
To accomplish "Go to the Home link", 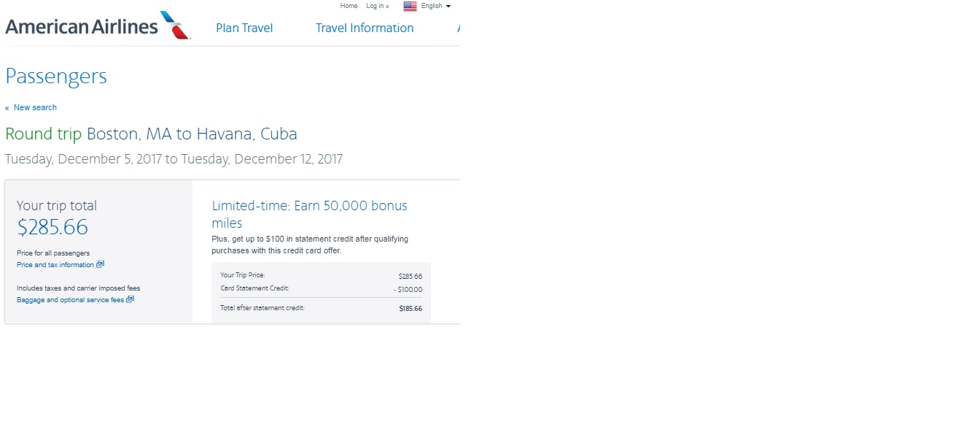I will coord(349,6).
